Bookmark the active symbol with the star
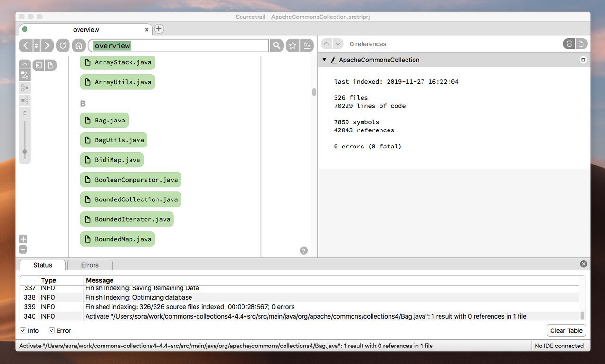 pos(293,45)
